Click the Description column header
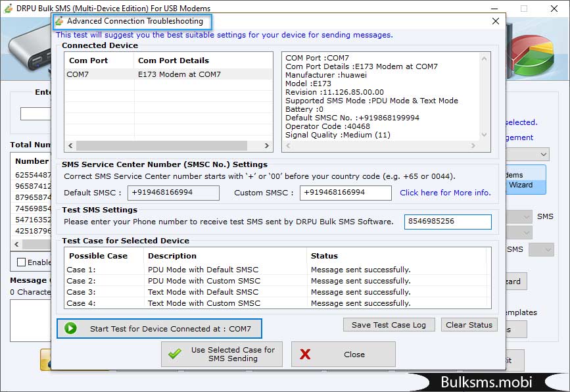Screen dimensions: 570x392 pos(172,256)
